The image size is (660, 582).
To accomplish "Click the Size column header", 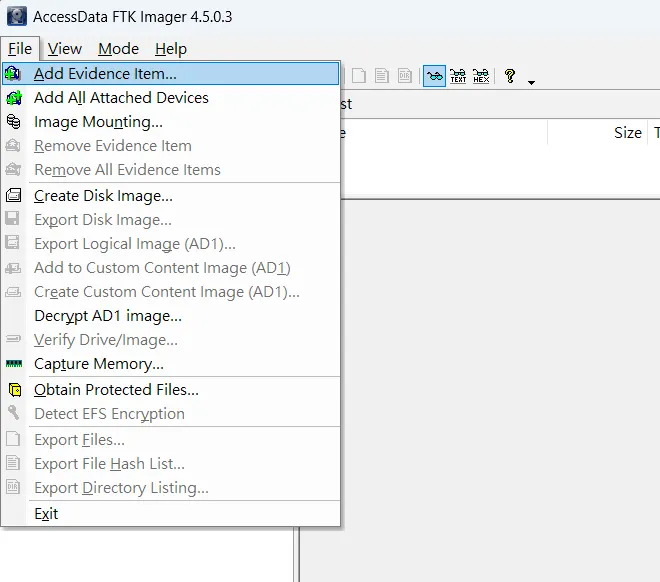I will click(x=598, y=133).
